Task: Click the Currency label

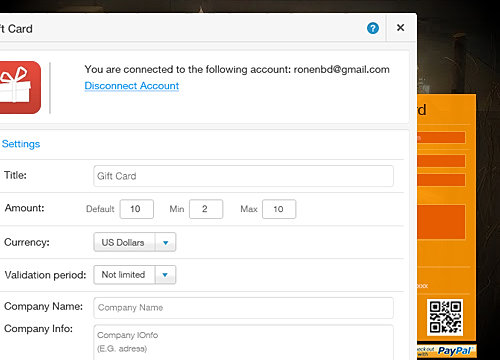Action: (x=27, y=242)
